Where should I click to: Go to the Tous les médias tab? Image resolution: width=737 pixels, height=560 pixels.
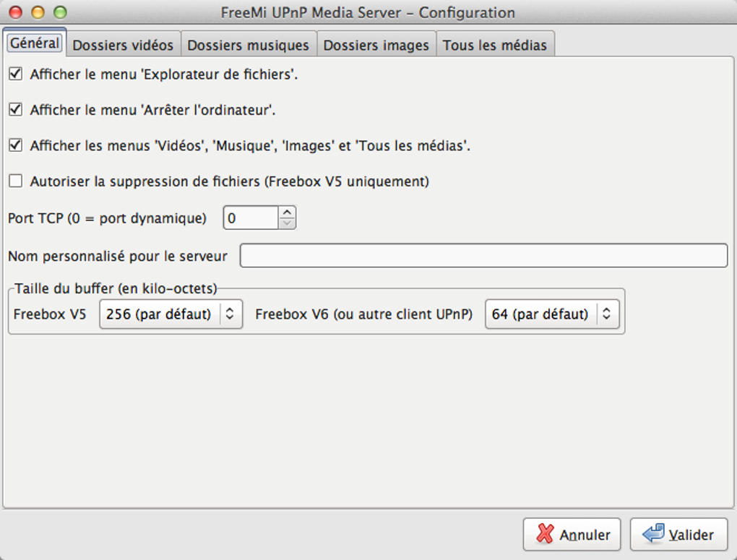click(495, 45)
